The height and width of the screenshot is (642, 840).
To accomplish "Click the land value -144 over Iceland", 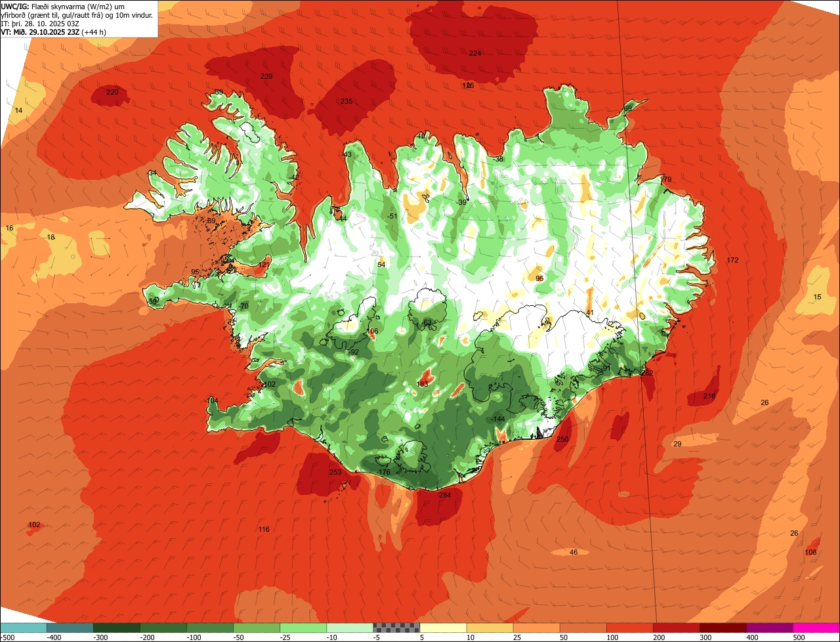I will pos(498,419).
